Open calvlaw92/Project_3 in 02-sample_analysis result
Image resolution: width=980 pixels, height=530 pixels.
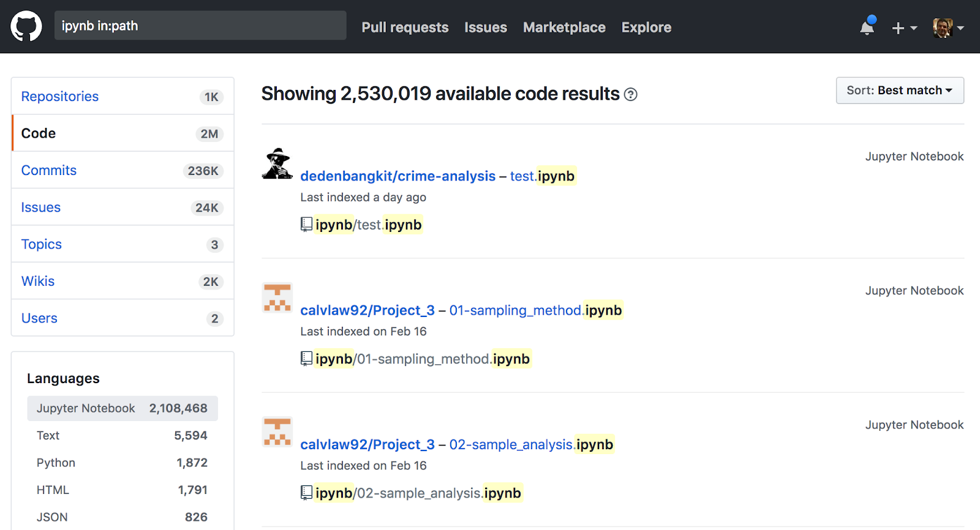coord(367,444)
